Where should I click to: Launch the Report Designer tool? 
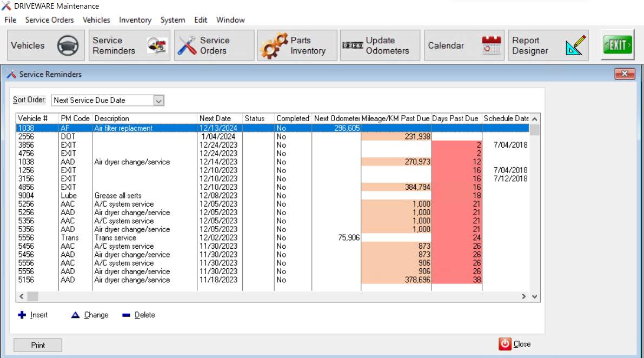548,45
